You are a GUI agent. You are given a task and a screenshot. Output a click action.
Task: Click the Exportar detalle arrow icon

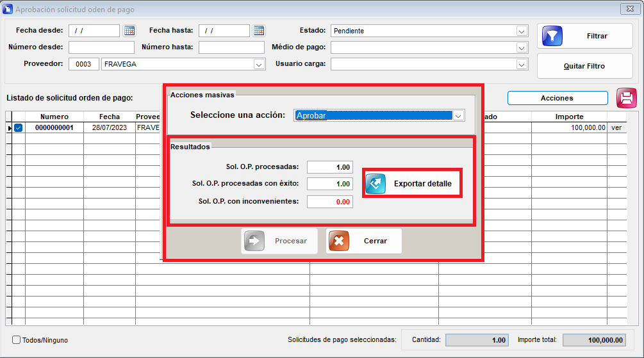tap(376, 184)
